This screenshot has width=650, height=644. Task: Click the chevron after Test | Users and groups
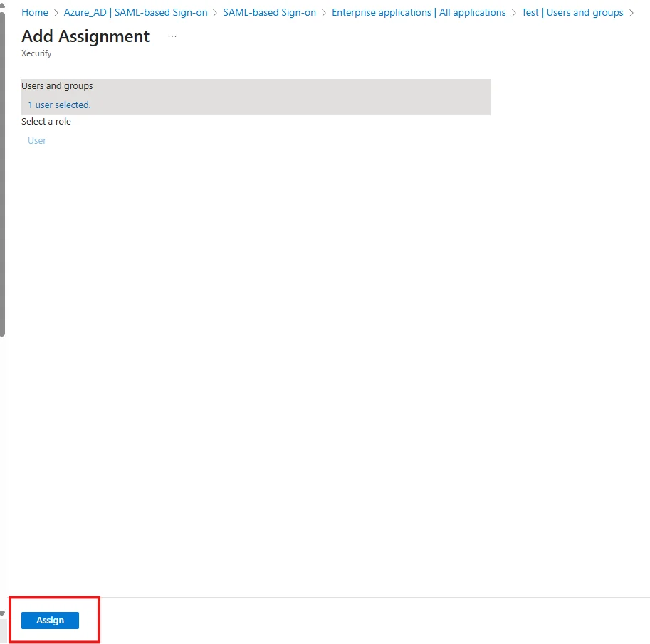point(631,12)
